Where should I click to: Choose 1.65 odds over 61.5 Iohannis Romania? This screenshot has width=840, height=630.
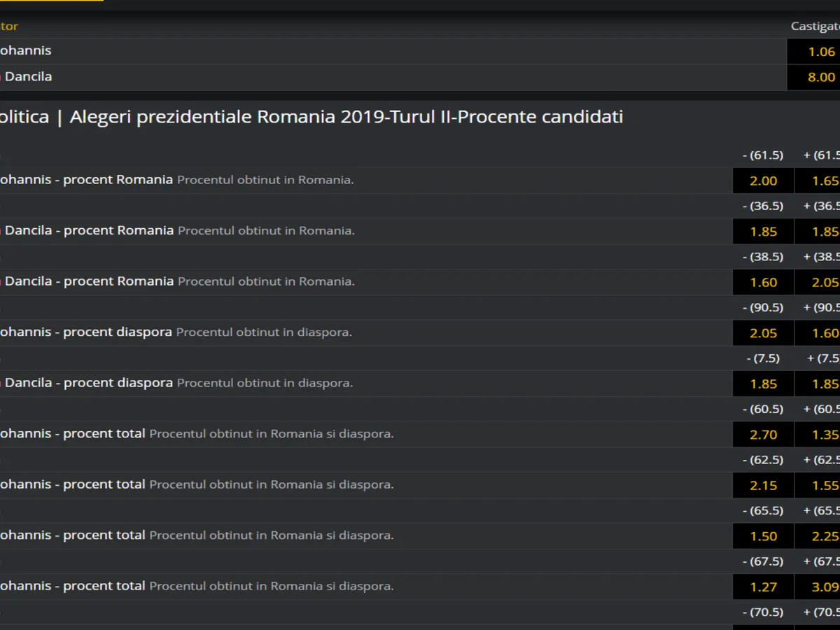pyautogui.click(x=819, y=181)
